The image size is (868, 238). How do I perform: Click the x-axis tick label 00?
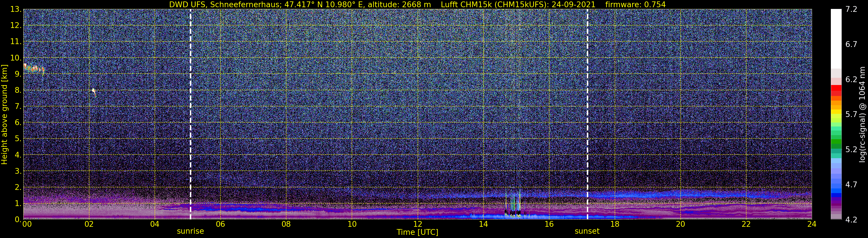(x=27, y=224)
